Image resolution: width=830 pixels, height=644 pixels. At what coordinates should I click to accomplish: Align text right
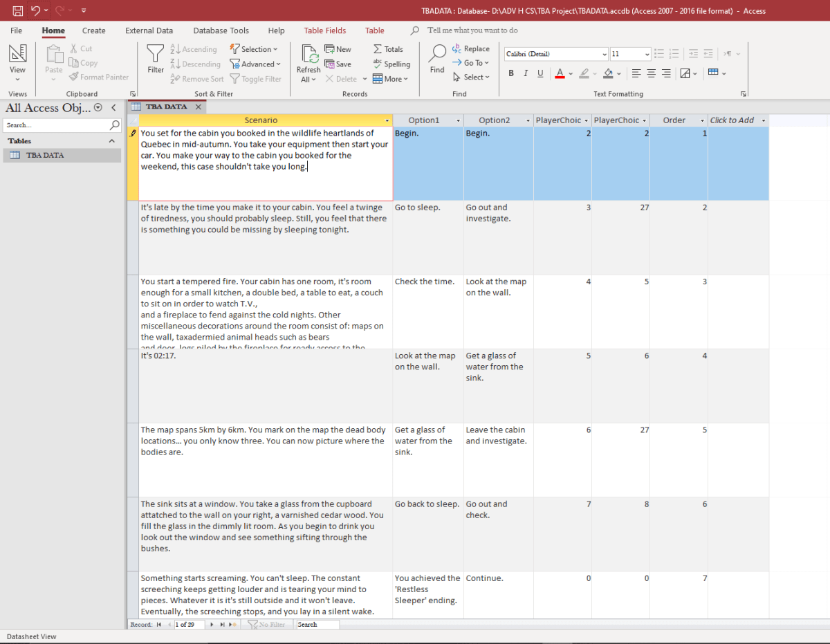coord(666,73)
